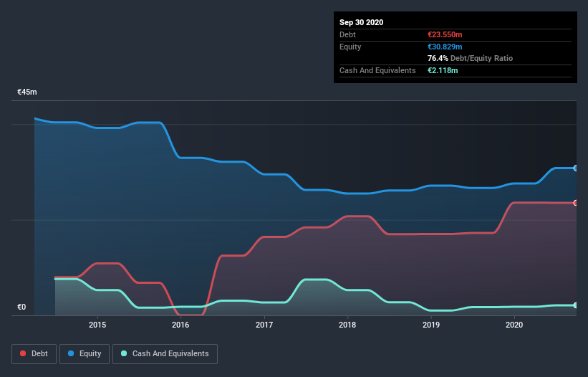This screenshot has height=377, width=588.
Task: Click the Debt endpoint marker on chart
Action: click(x=576, y=203)
